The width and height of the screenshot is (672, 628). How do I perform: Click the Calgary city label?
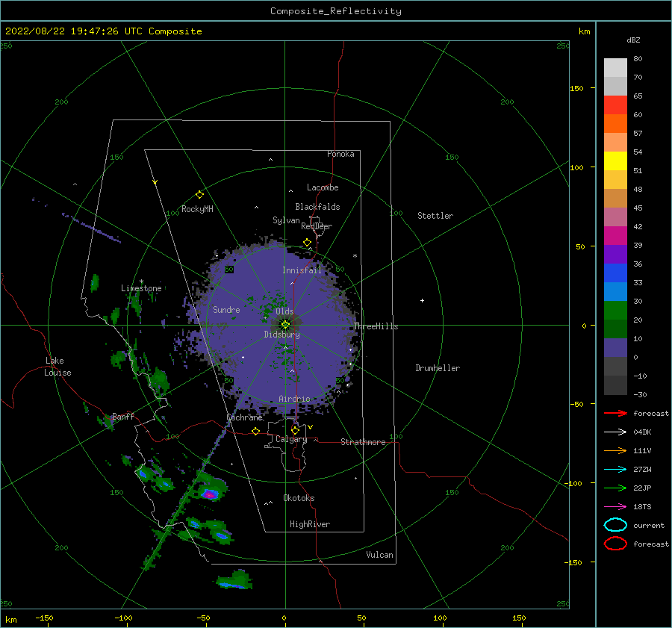291,439
